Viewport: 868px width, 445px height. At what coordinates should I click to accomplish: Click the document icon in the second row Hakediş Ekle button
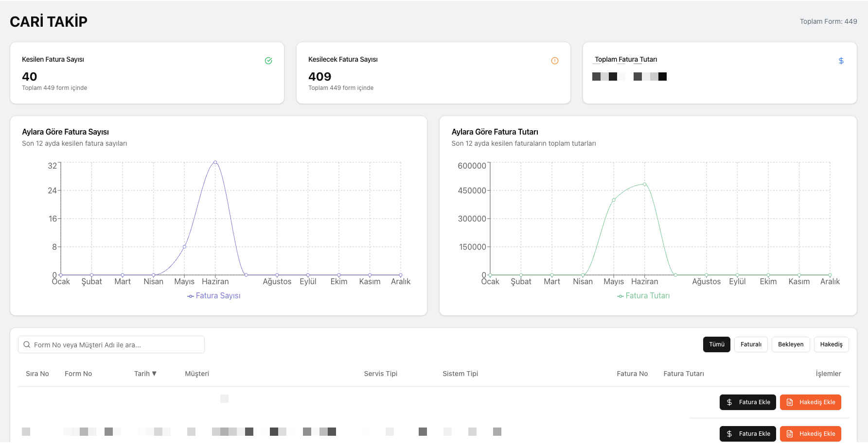click(789, 434)
